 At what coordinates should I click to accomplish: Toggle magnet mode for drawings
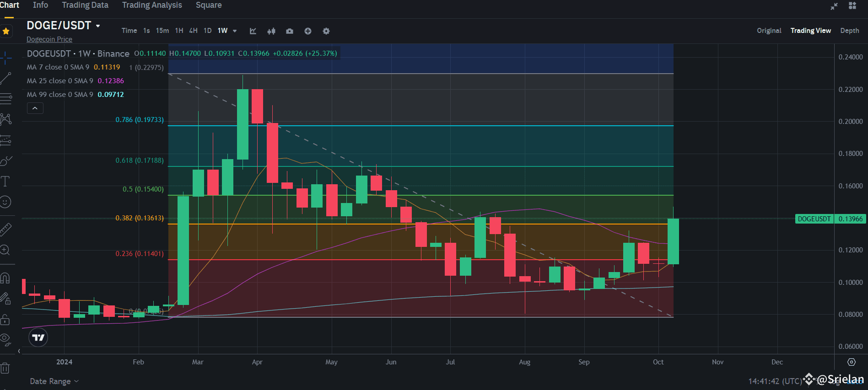point(6,278)
